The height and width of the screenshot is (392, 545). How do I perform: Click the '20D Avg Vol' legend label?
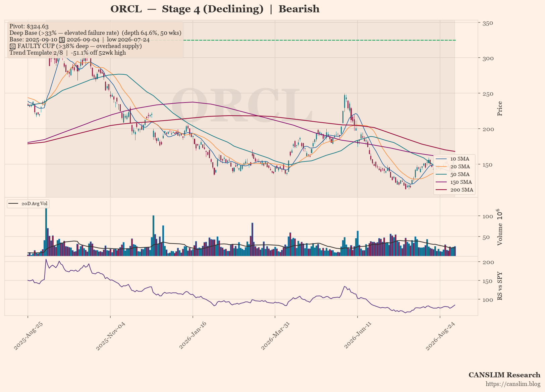35,204
